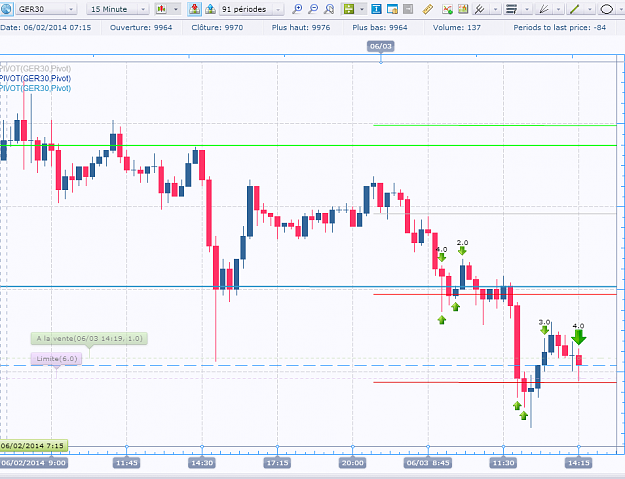This screenshot has height=479, width=625.
Task: Click the zoom out magnifier
Action: point(313,9)
